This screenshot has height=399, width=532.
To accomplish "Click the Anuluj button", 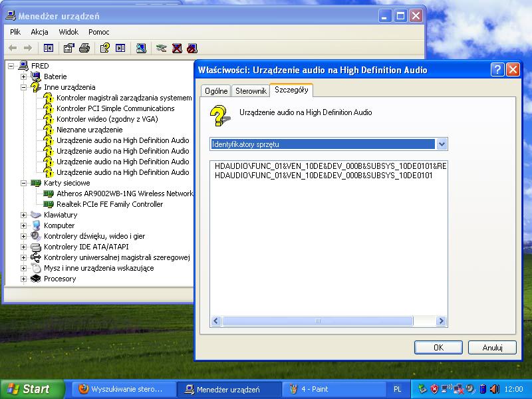I will click(x=492, y=347).
